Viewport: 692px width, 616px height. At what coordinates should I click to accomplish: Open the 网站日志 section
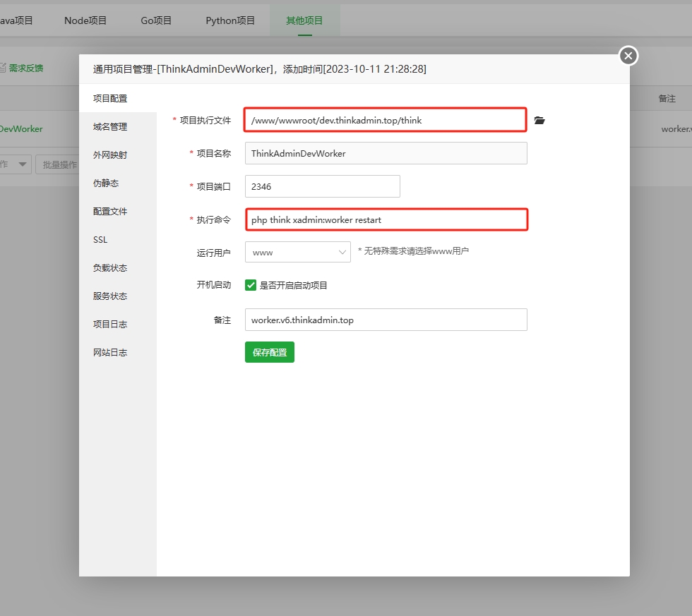(x=118, y=352)
